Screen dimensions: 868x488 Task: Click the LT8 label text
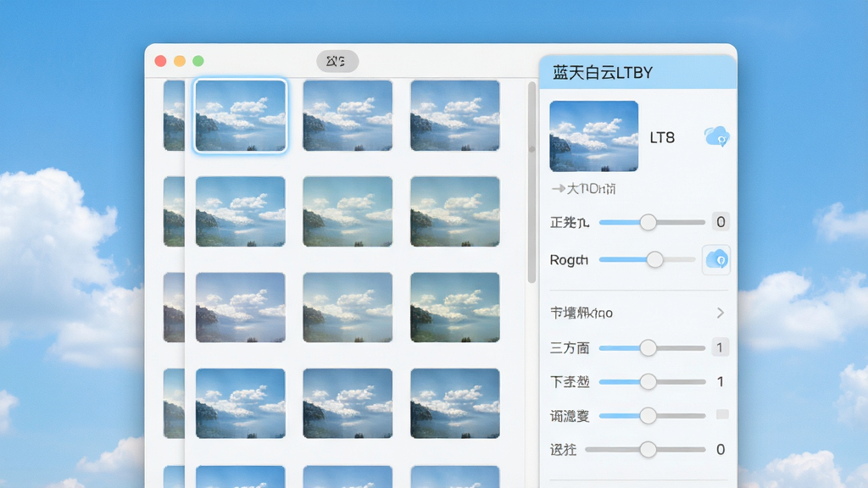point(662,138)
